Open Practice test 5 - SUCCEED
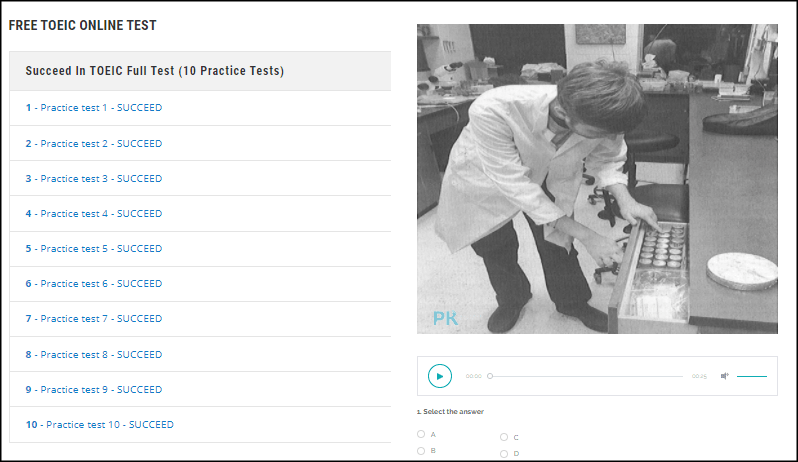The image size is (798, 462). click(x=94, y=249)
